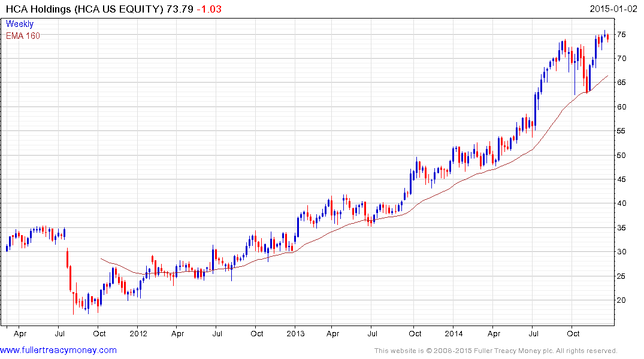Click the 35 price axis label

tap(621, 228)
